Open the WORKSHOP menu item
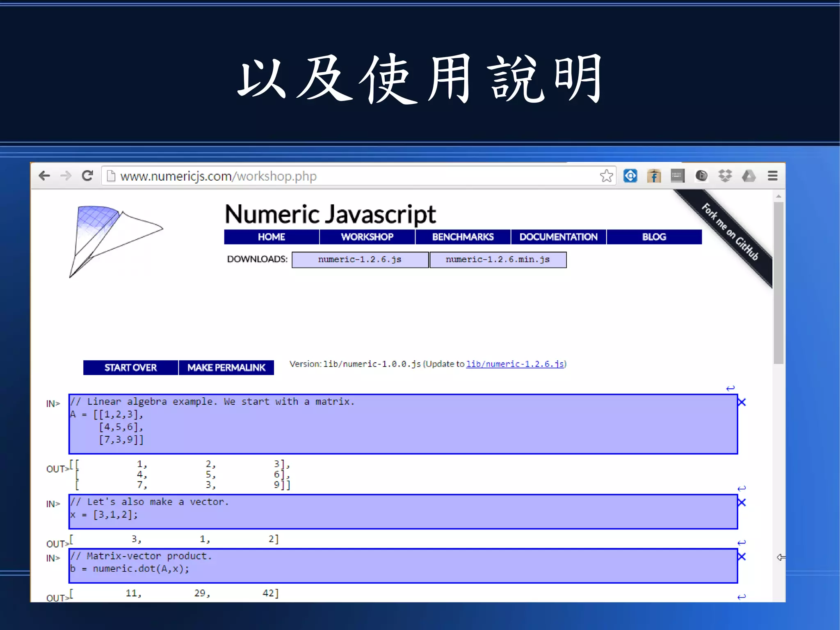Screen dimensions: 840x630 [x=367, y=237]
